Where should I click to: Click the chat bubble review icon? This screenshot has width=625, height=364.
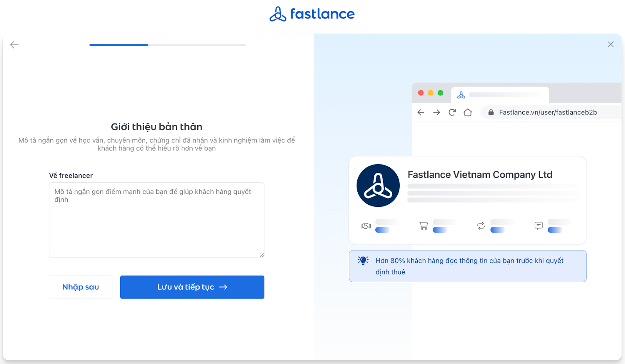(538, 226)
